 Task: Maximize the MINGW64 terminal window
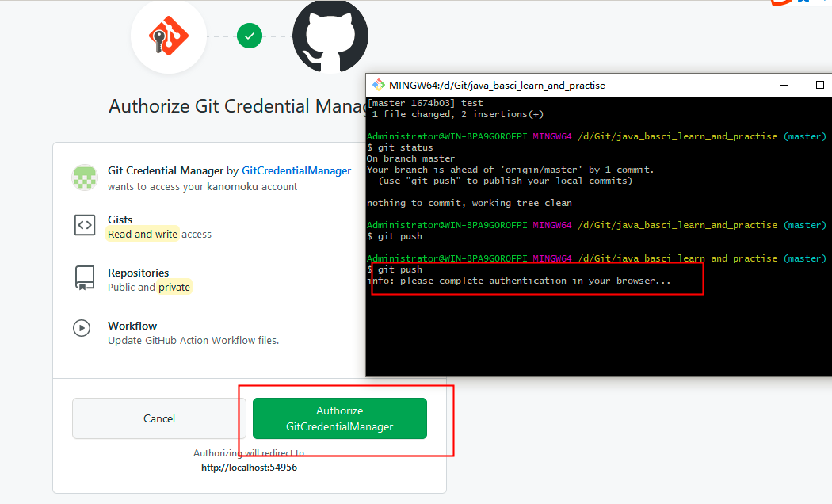(820, 85)
